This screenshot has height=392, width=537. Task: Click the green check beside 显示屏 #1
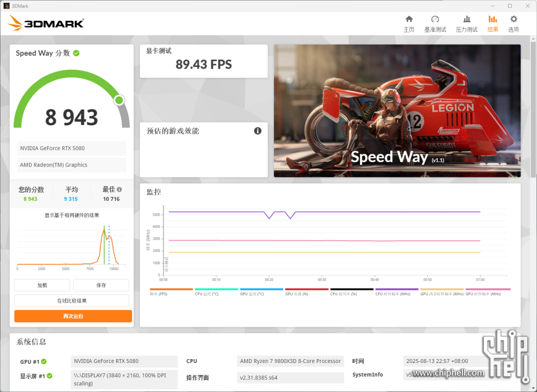(x=50, y=376)
